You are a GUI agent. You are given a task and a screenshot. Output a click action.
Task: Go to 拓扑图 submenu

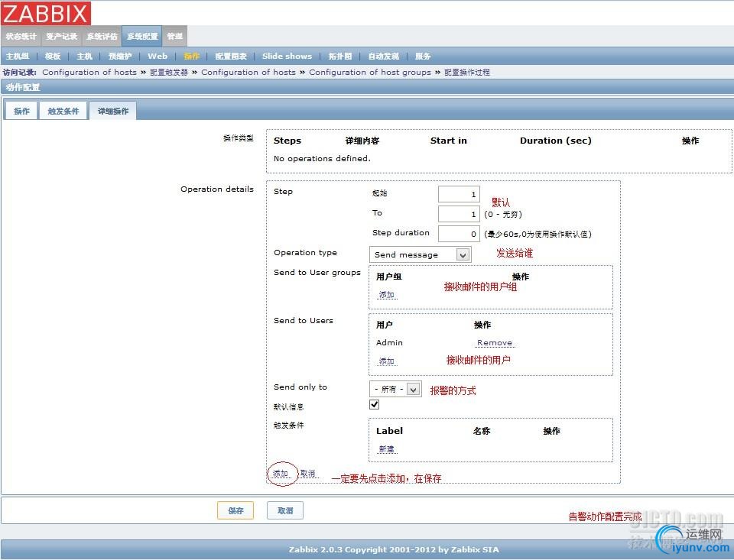pos(339,56)
